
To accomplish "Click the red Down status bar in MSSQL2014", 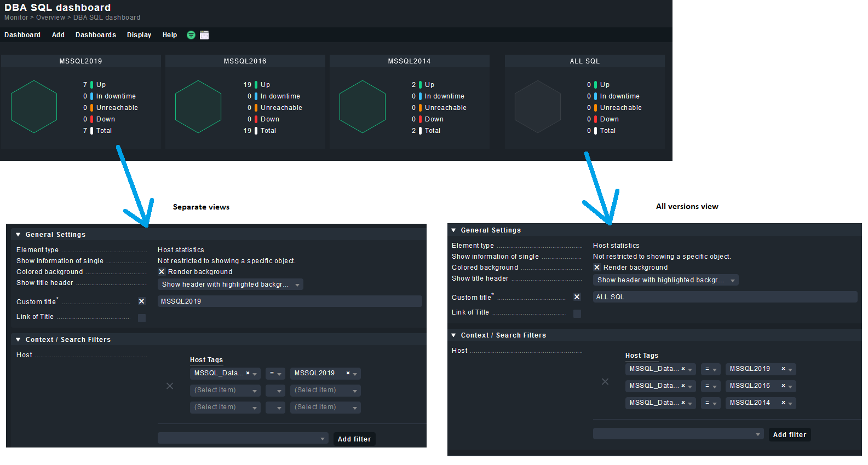I will point(421,119).
